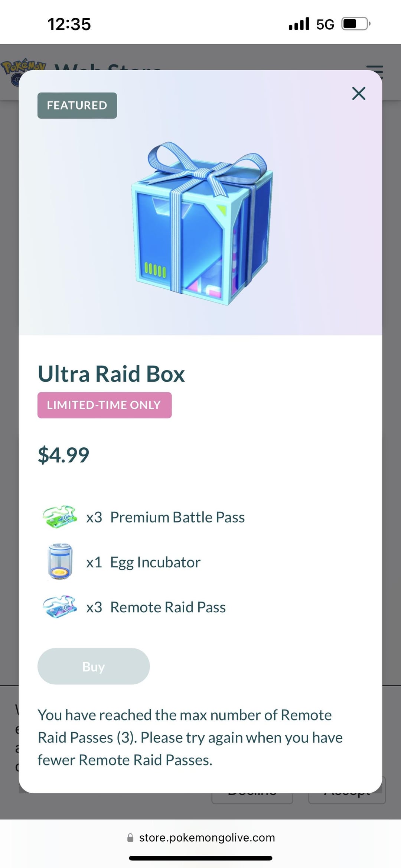Click the Remote Raid Pass icon
This screenshot has height=868, width=401.
pos(60,607)
